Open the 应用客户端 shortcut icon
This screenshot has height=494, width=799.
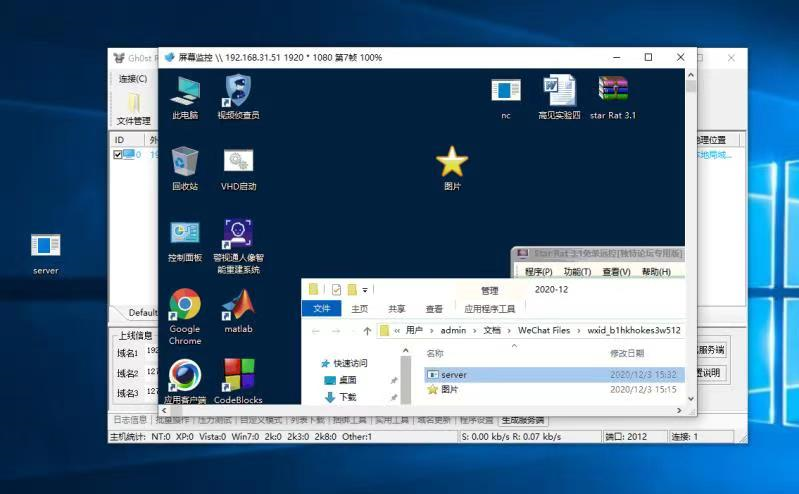184,376
